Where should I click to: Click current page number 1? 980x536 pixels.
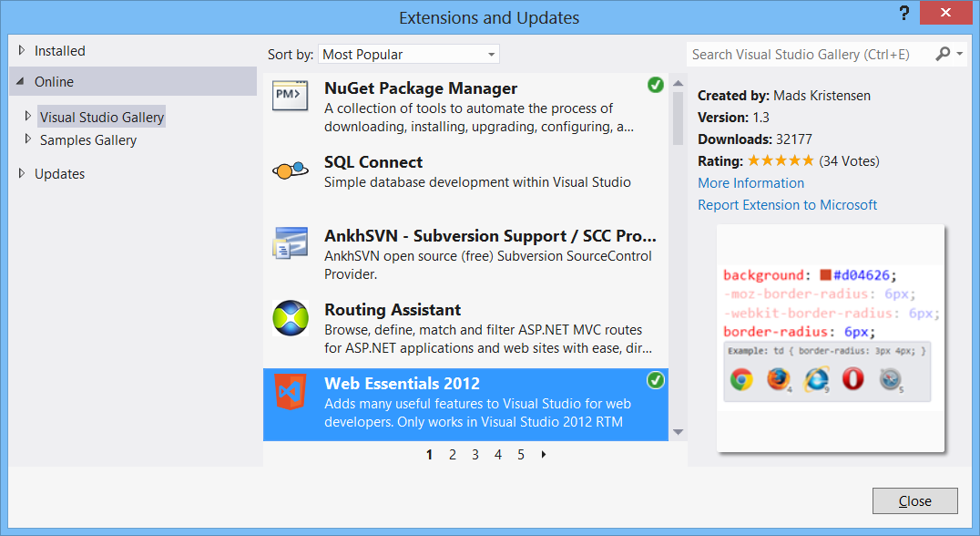(x=429, y=455)
